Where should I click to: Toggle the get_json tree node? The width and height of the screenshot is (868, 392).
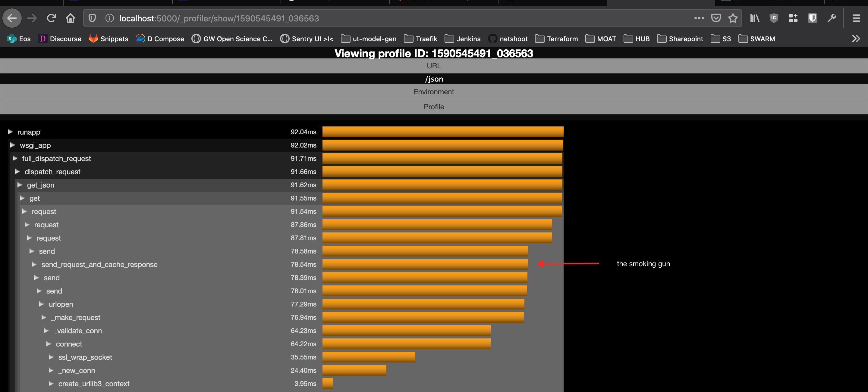coord(20,185)
